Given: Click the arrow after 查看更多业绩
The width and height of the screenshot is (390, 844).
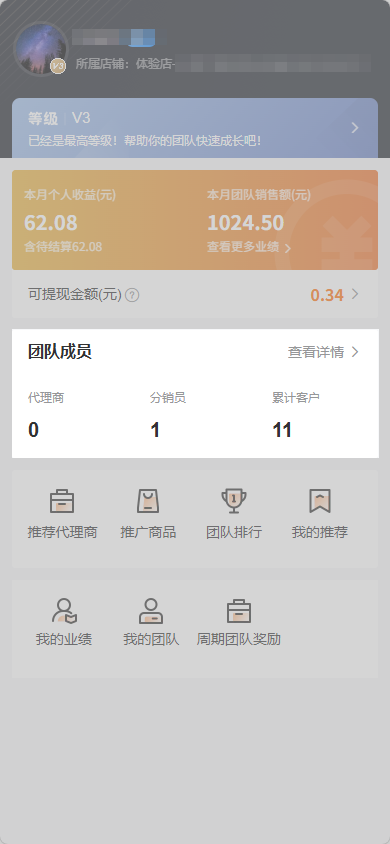Looking at the screenshot, I should [x=287, y=248].
